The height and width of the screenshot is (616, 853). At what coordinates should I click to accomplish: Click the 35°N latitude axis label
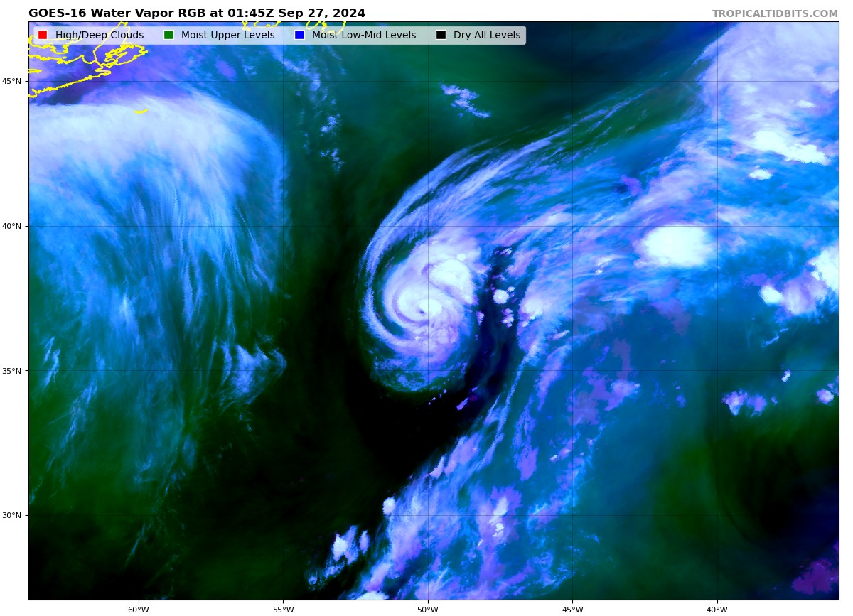[12, 371]
